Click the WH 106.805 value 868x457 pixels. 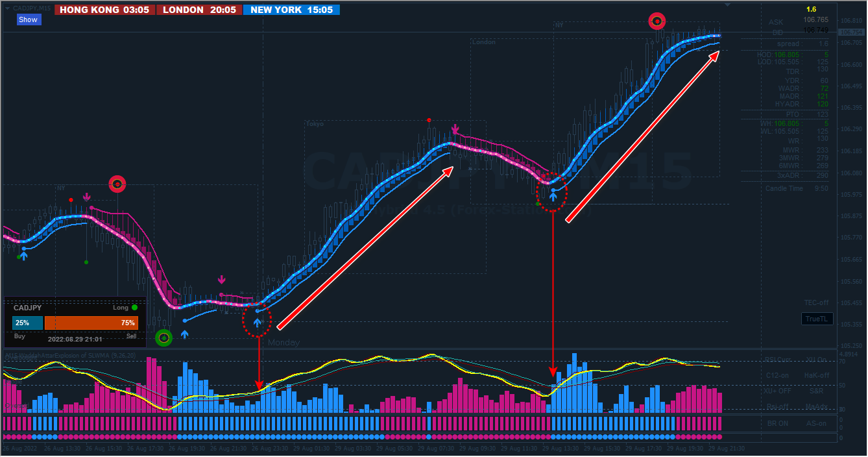[x=787, y=123]
